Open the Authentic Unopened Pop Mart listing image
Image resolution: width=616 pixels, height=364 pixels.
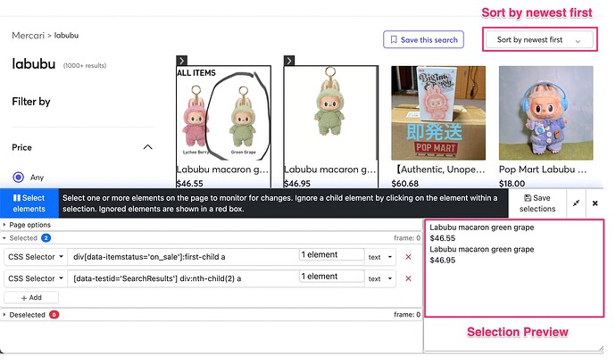click(x=438, y=113)
